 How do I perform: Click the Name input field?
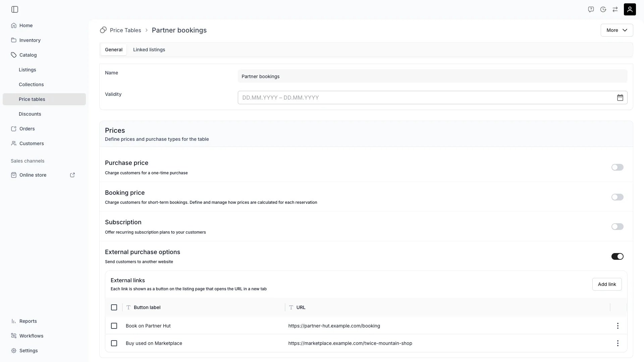click(x=432, y=76)
